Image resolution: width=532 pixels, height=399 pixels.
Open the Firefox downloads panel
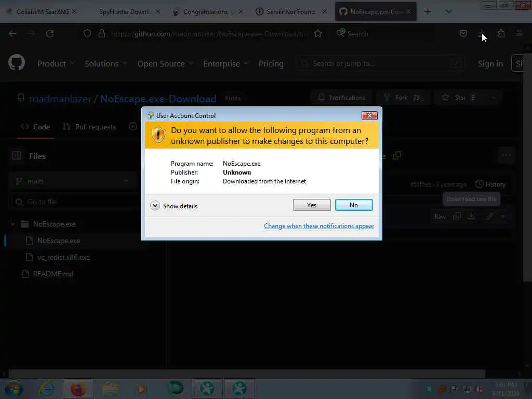click(482, 33)
